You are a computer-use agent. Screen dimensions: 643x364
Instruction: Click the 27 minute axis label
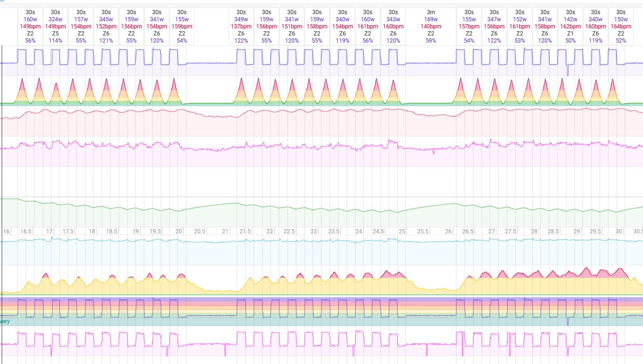tap(491, 231)
